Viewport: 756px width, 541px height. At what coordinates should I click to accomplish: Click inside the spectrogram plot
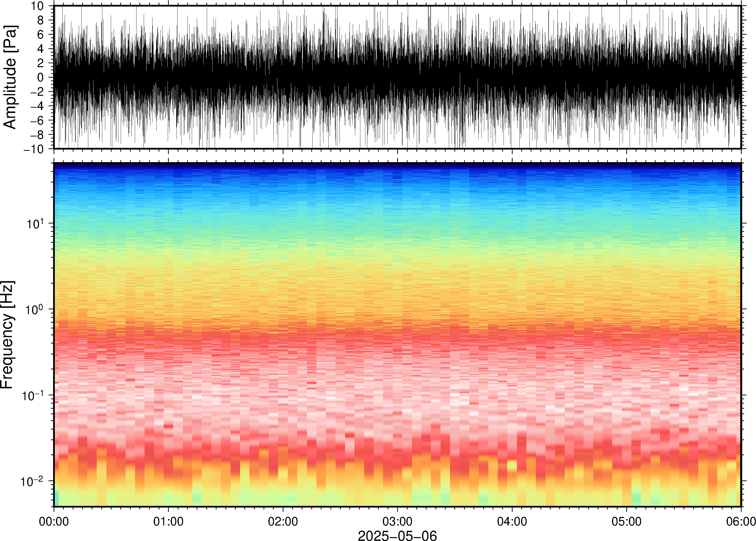coord(397,335)
